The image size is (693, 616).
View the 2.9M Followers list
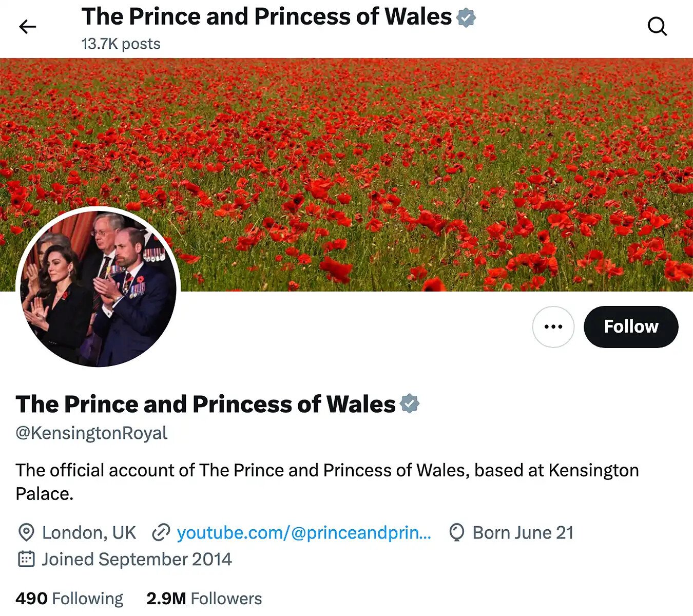click(204, 599)
